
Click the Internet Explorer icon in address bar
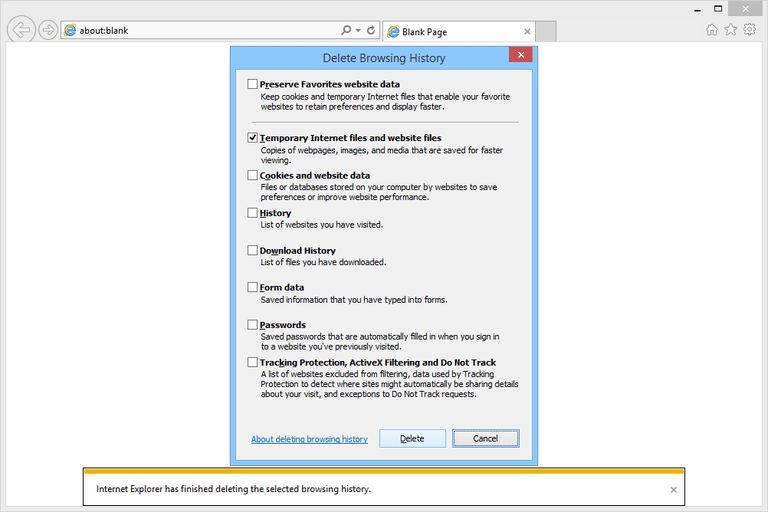pyautogui.click(x=71, y=30)
